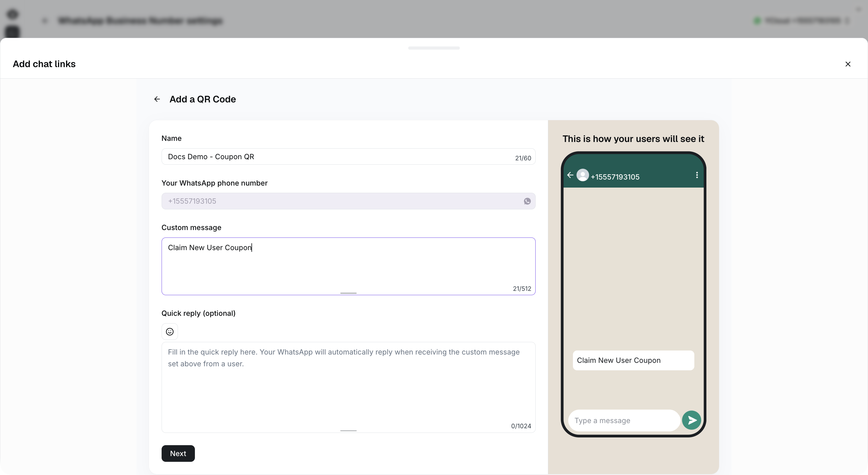
Task: Click the sheet drag handle at top
Action: 434,48
